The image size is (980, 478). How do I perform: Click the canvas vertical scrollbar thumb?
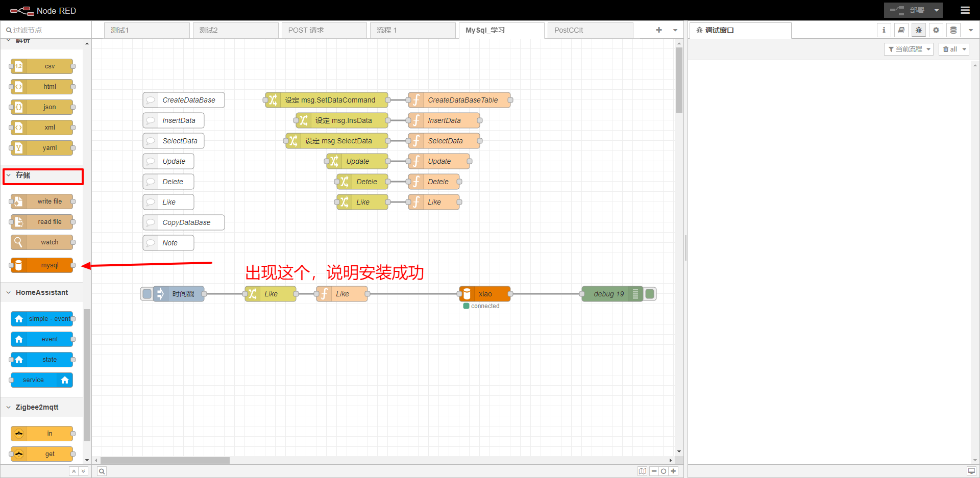pos(679,80)
